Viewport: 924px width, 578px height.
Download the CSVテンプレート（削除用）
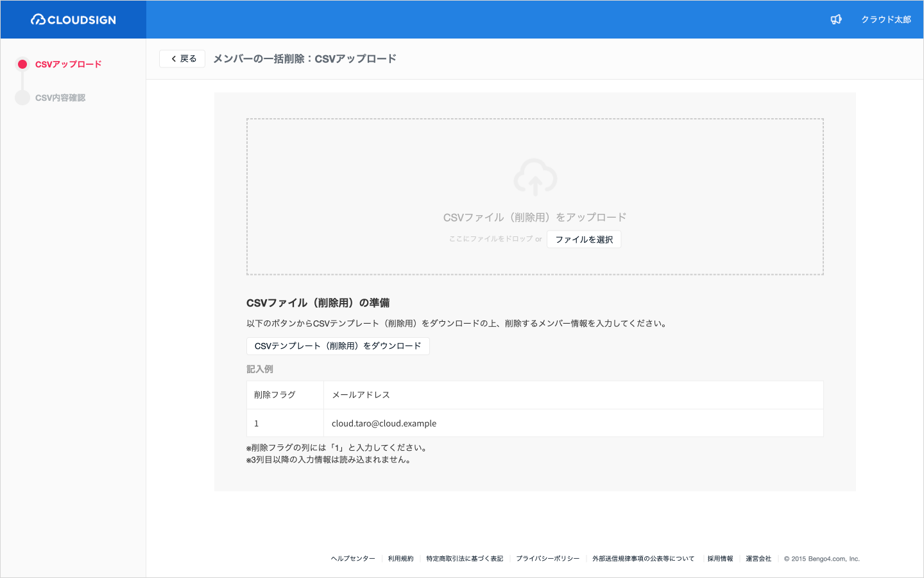tap(338, 346)
